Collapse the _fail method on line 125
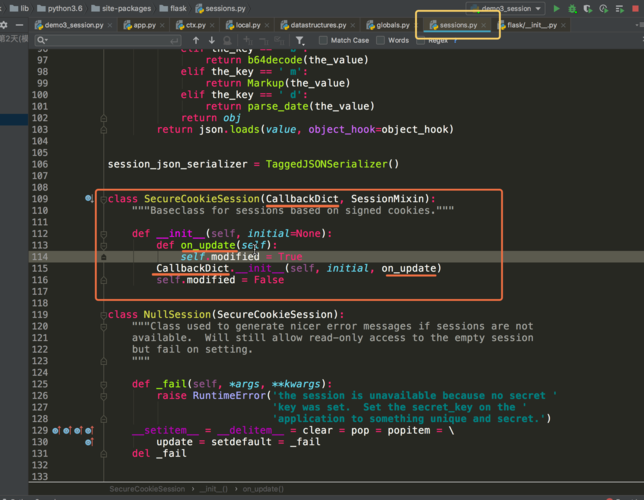 [x=104, y=385]
